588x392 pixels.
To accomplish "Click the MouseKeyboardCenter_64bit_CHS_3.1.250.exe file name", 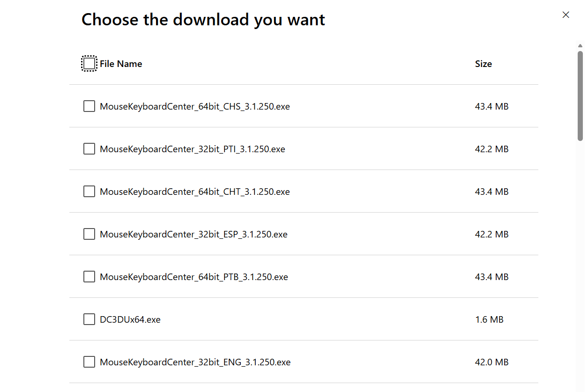I will (194, 106).
